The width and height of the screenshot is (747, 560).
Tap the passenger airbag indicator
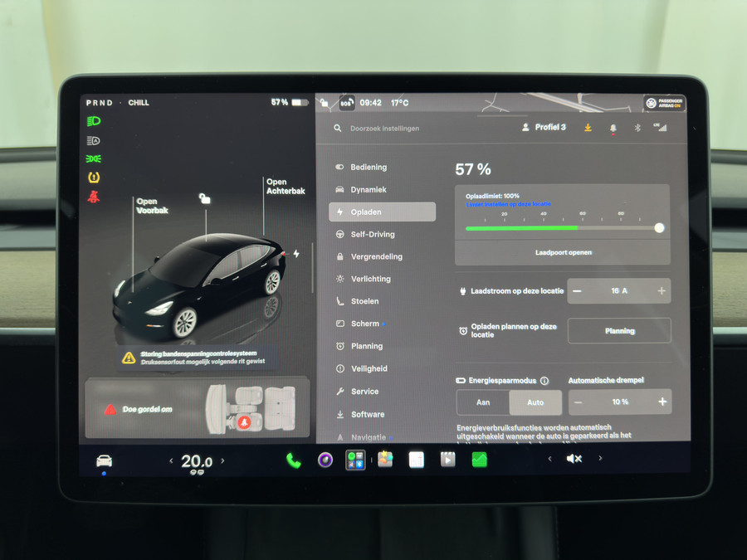click(665, 103)
